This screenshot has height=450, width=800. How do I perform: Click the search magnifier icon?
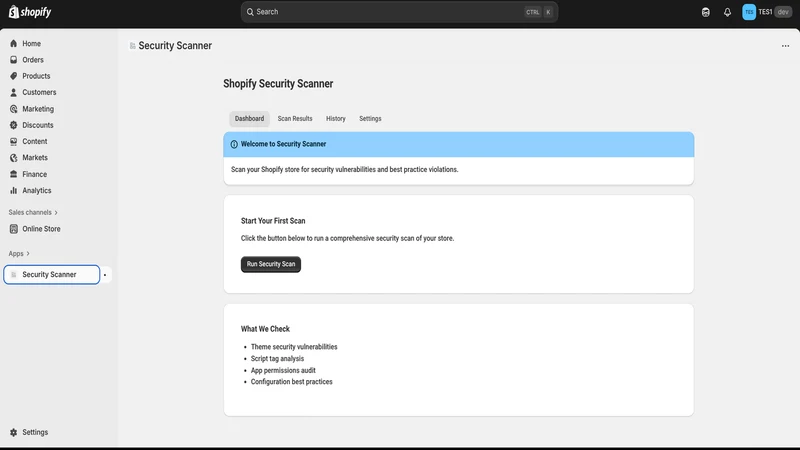point(250,12)
